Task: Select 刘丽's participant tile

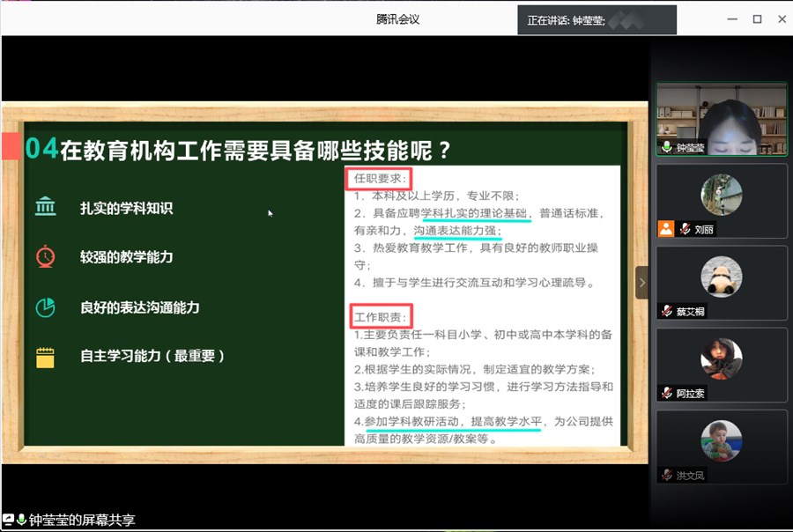Action: pyautogui.click(x=721, y=201)
